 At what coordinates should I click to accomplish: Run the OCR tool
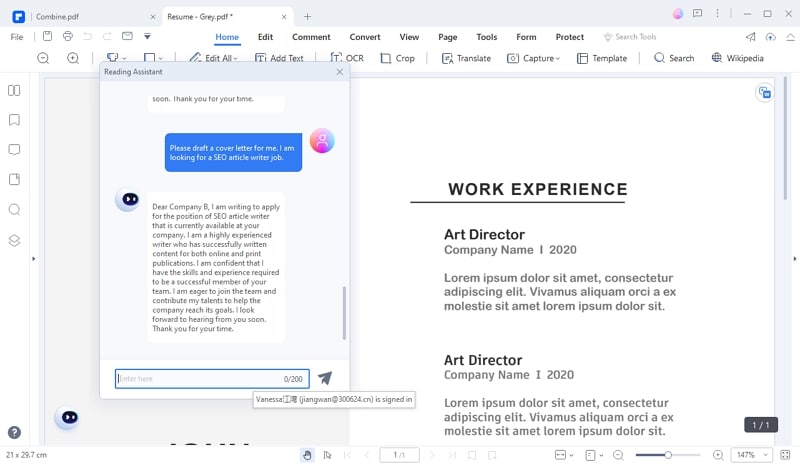tap(347, 58)
